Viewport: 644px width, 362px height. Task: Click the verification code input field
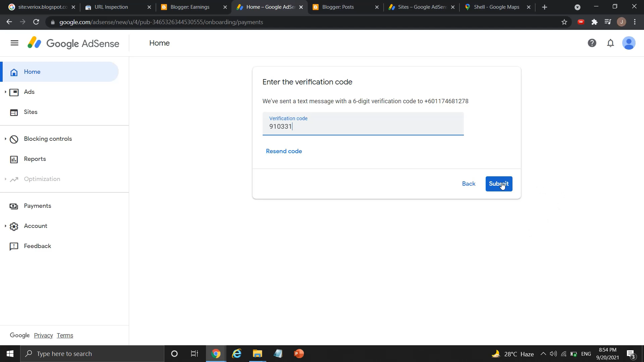tap(363, 126)
